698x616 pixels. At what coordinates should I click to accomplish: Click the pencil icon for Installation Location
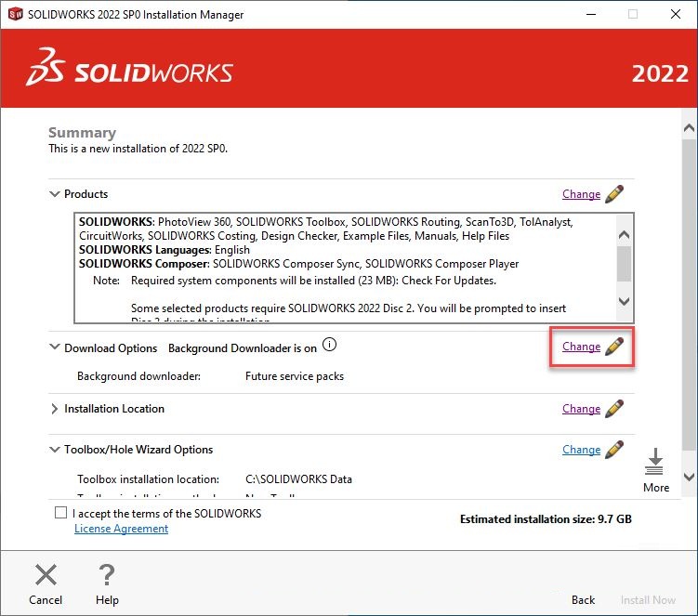pos(614,409)
